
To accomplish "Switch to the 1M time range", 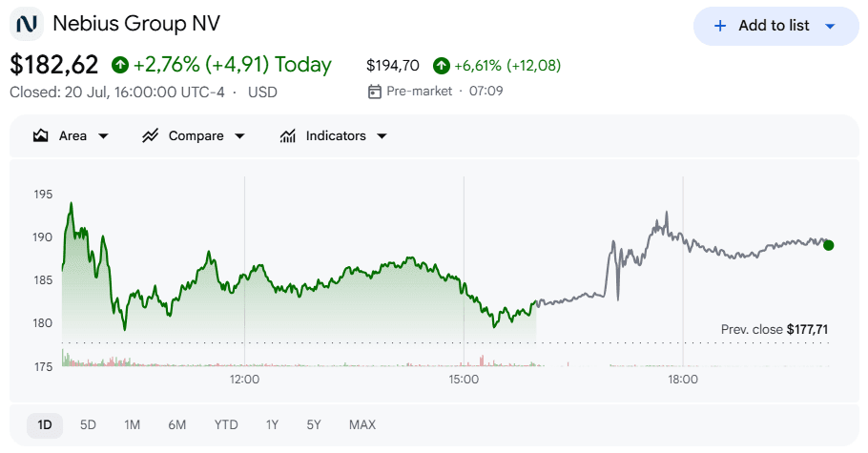I will pos(132,424).
